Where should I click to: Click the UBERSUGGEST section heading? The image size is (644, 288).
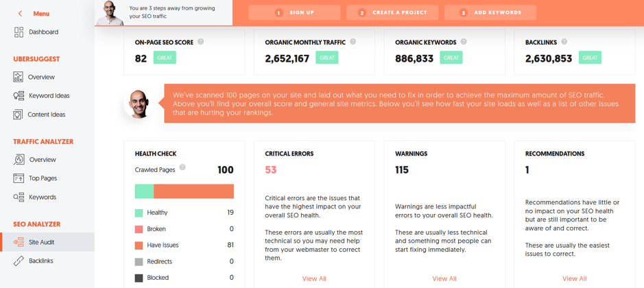[x=36, y=59]
